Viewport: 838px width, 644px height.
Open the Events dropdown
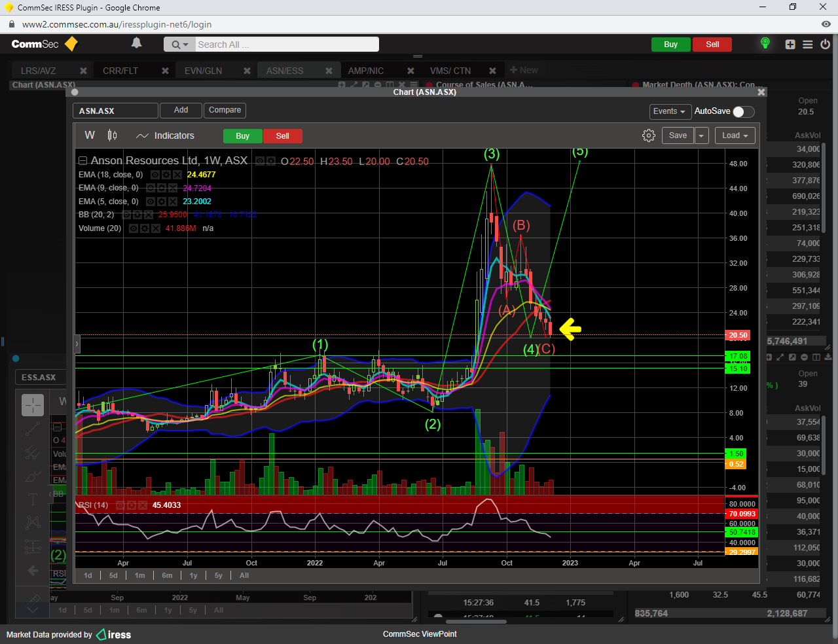tap(670, 111)
